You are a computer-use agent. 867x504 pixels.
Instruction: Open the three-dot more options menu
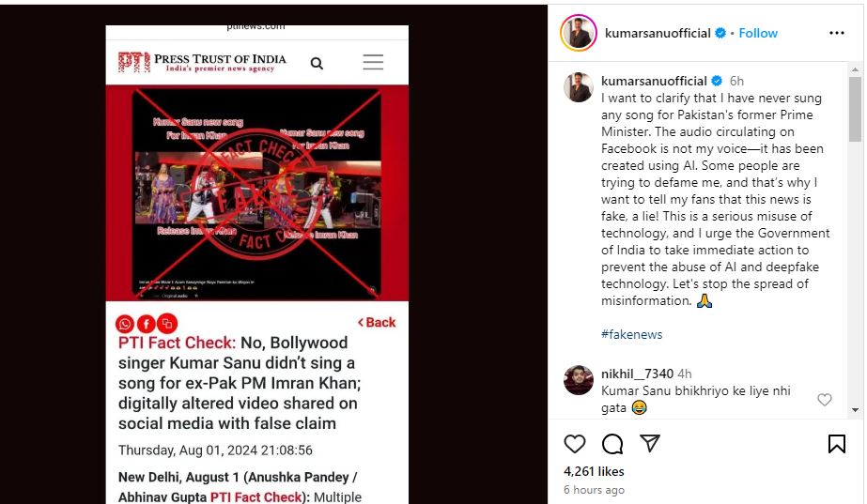(x=837, y=33)
